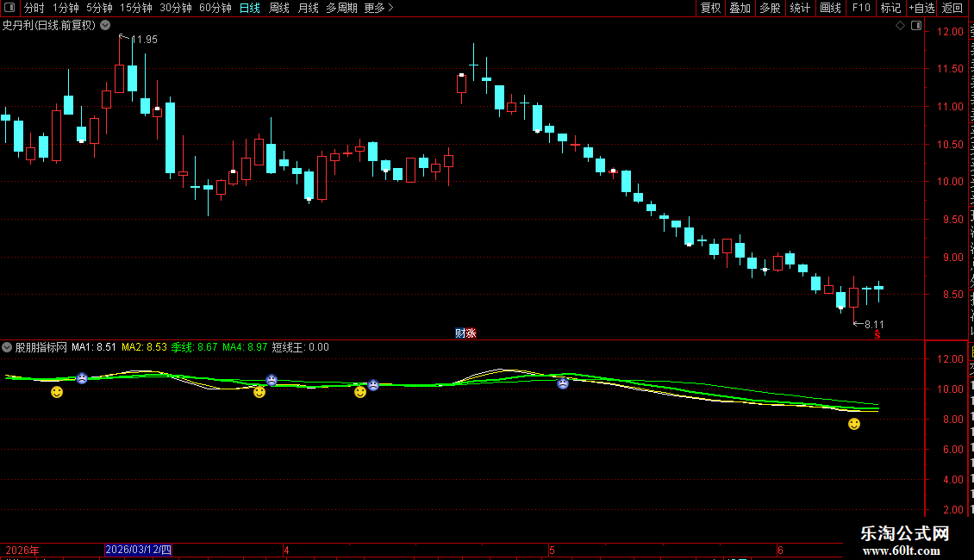Click the 短线王: 0.00 indicator value
The width and height of the screenshot is (974, 560).
click(301, 347)
